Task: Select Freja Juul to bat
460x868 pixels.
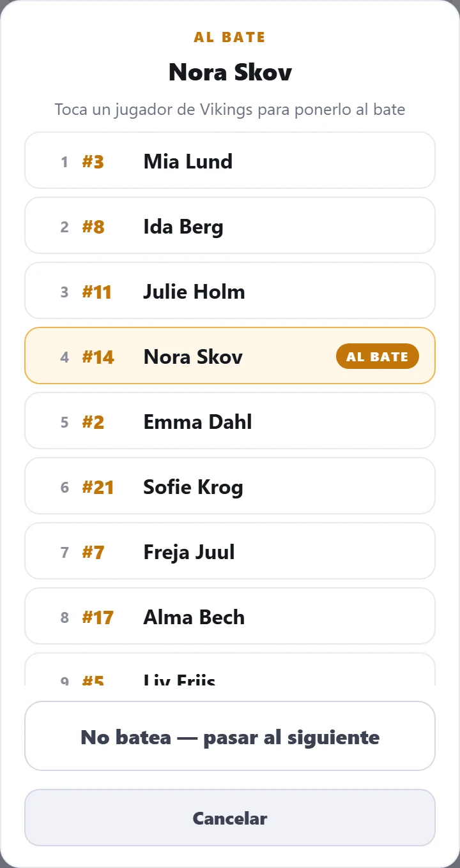Action: pos(230,551)
